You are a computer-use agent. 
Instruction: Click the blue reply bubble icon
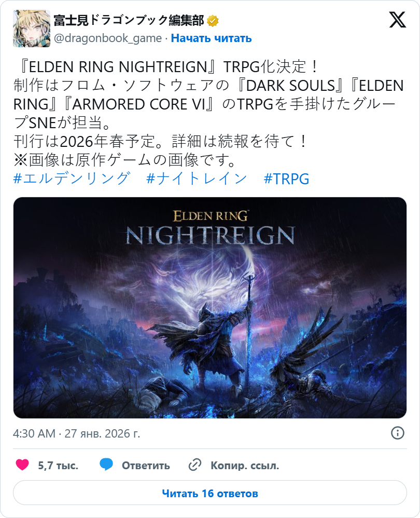pyautogui.click(x=106, y=465)
